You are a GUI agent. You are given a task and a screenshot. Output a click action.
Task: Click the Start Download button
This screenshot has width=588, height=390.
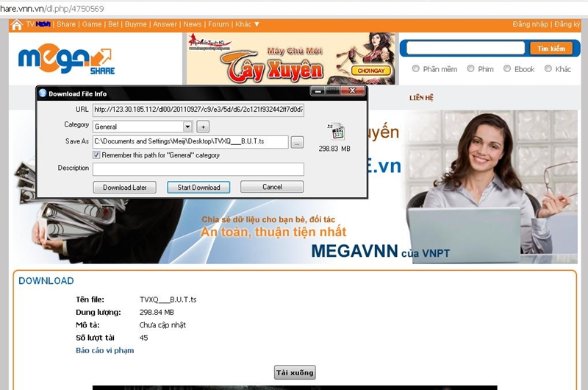(x=198, y=188)
